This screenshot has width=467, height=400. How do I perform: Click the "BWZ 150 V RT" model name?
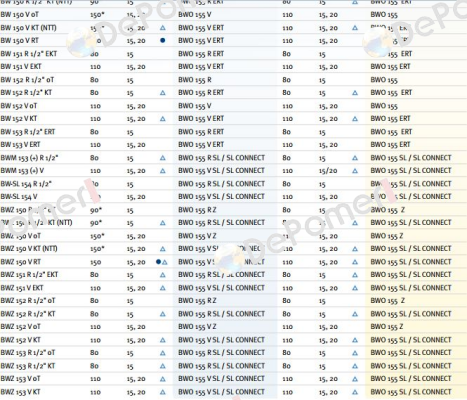(x=21, y=262)
